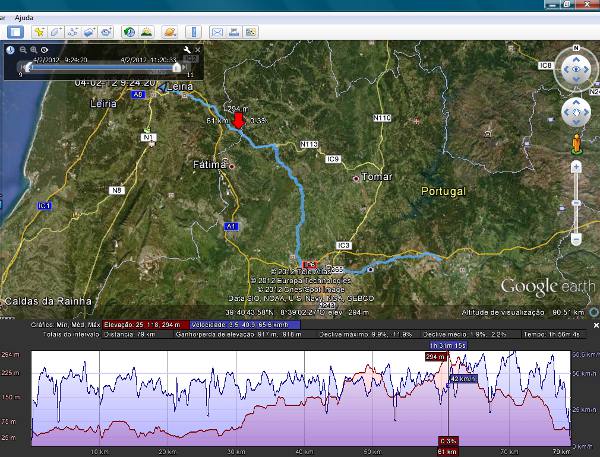Click the left handle of the time slider
The height and width of the screenshot is (457, 600).
(x=28, y=68)
